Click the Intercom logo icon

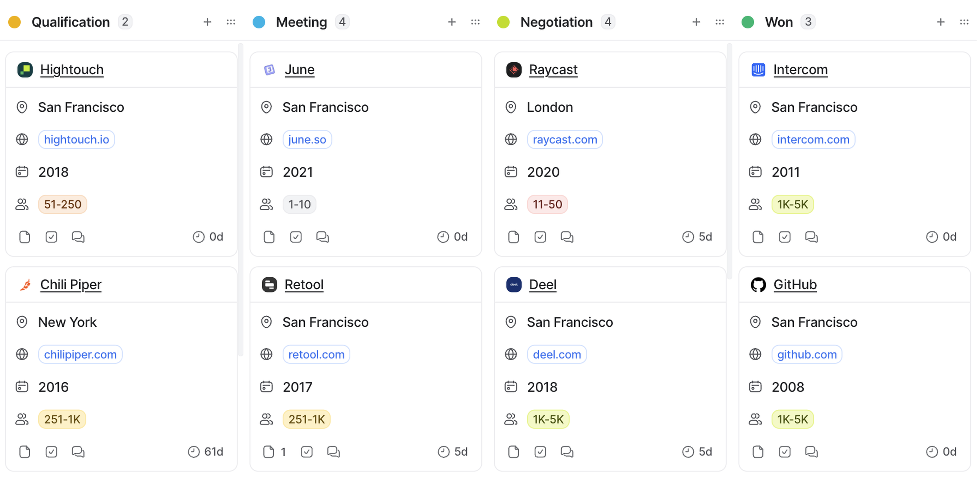(x=758, y=70)
